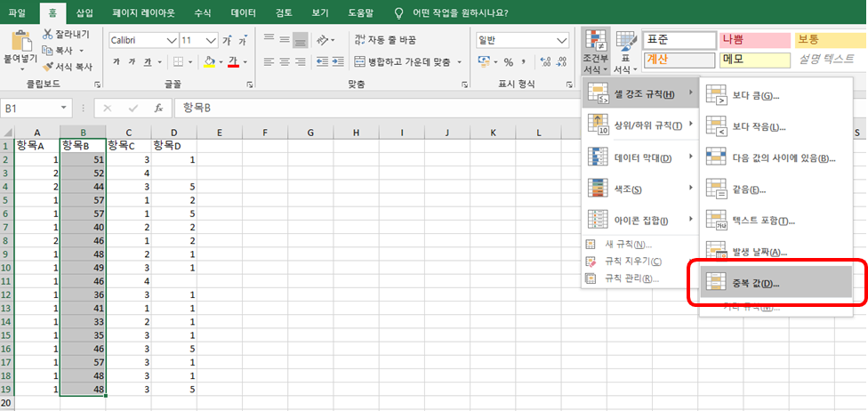Apply the yellow fill color bucket

coord(209,61)
